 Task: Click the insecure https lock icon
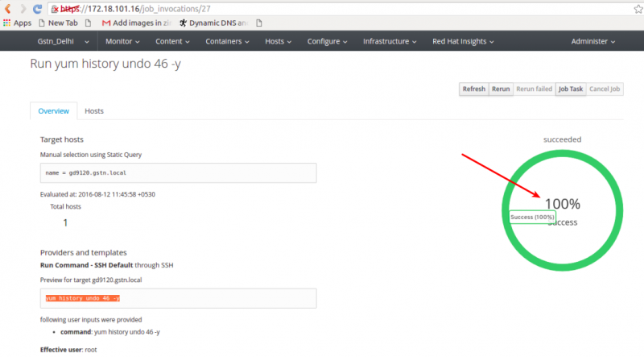pyautogui.click(x=55, y=9)
